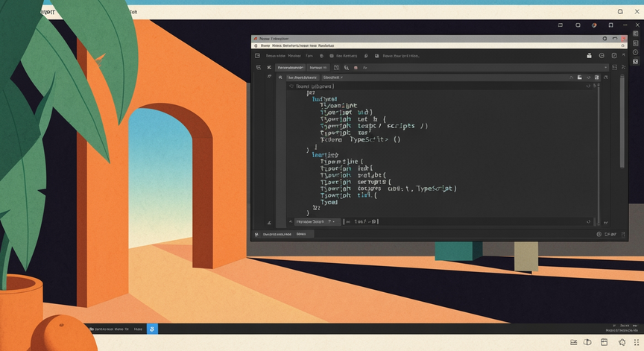644x351 pixels.
Task: Click the scissors icon in the tab row
Action: point(269,67)
